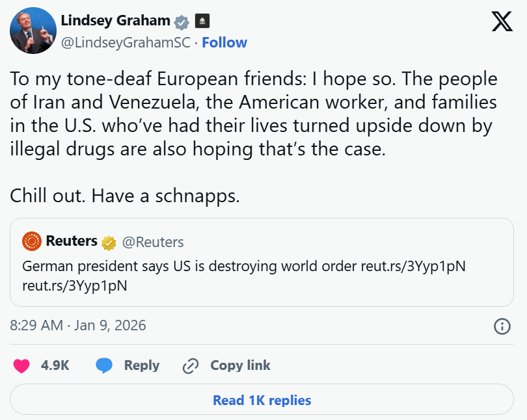Open Lindsey Graham's display name link
The height and width of the screenshot is (420, 527).
pos(115,20)
